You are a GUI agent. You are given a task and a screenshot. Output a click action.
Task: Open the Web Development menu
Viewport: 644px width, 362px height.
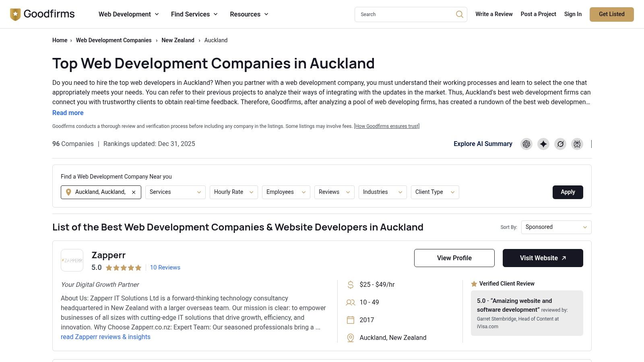pos(128,14)
